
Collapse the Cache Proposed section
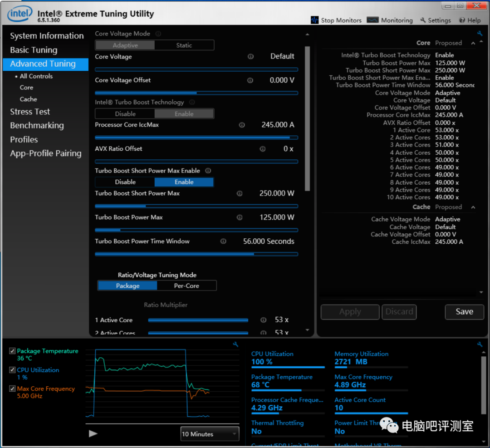point(473,207)
